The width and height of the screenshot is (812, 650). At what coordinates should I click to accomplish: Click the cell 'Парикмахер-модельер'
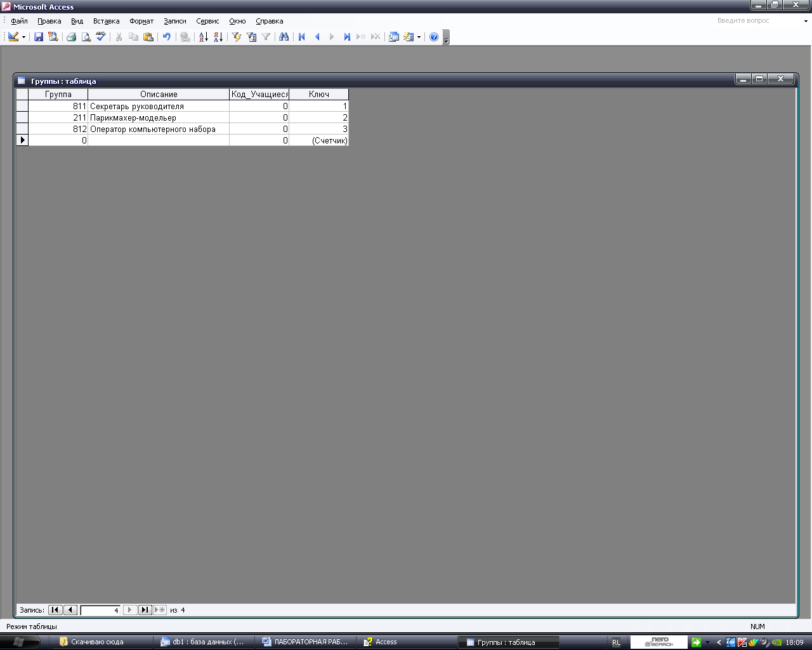159,117
